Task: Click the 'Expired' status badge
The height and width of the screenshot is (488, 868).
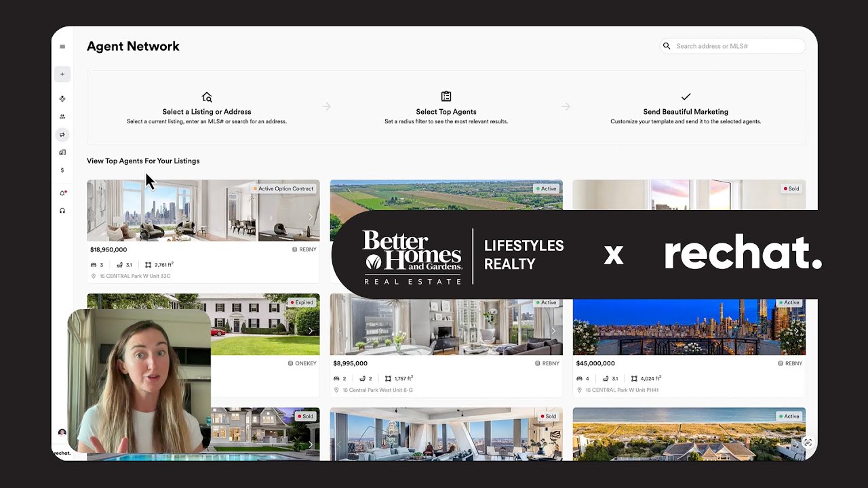Action: point(302,302)
